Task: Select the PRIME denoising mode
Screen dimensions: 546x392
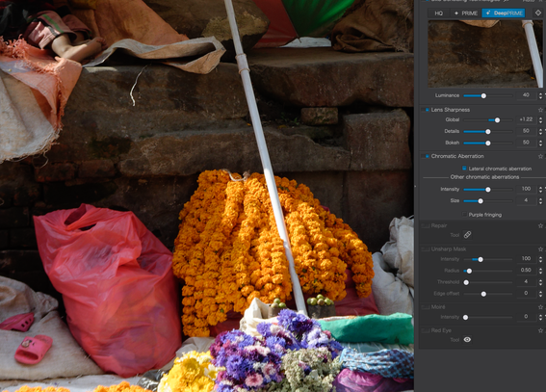Action: pyautogui.click(x=465, y=13)
